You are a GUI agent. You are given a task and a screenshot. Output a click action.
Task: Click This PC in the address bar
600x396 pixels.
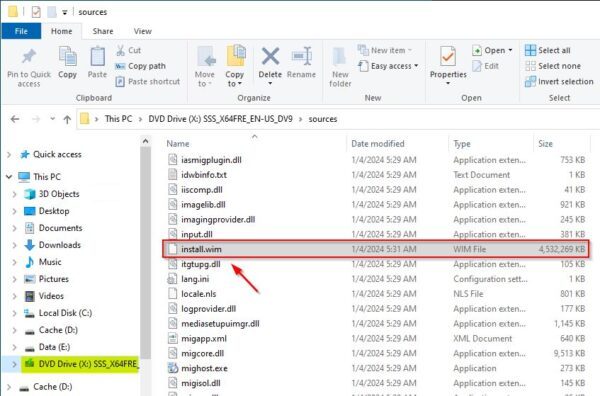point(119,119)
